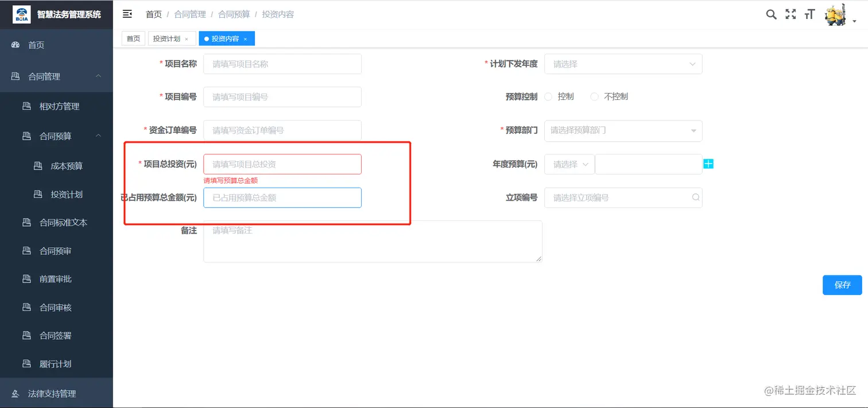The width and height of the screenshot is (868, 408).
Task: Open 合同签署 menu item
Action: pyautogui.click(x=56, y=336)
